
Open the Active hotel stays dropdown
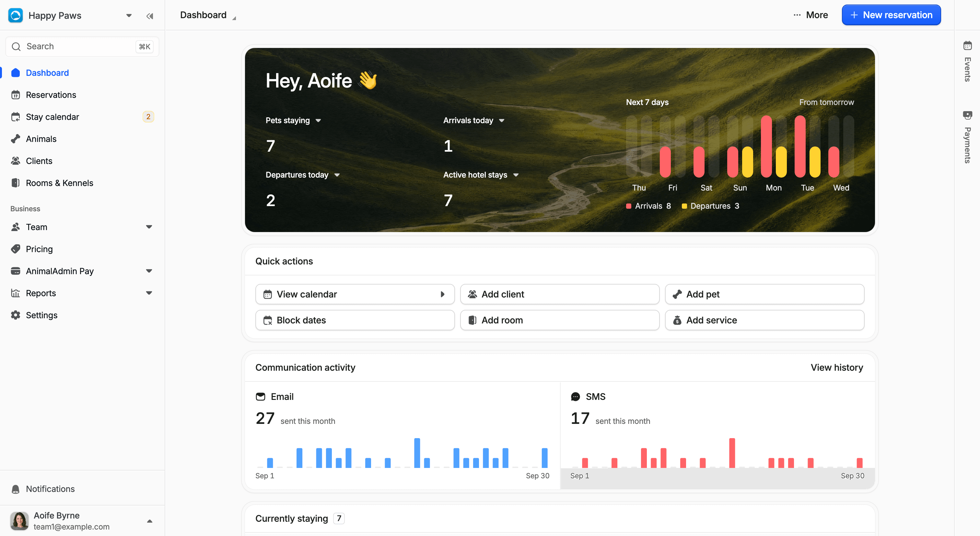click(516, 175)
